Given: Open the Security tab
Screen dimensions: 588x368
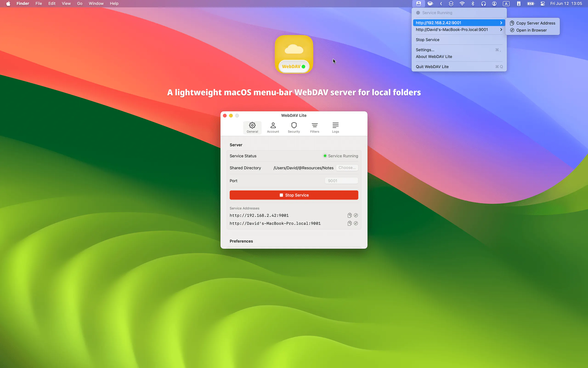Looking at the screenshot, I should tap(294, 127).
